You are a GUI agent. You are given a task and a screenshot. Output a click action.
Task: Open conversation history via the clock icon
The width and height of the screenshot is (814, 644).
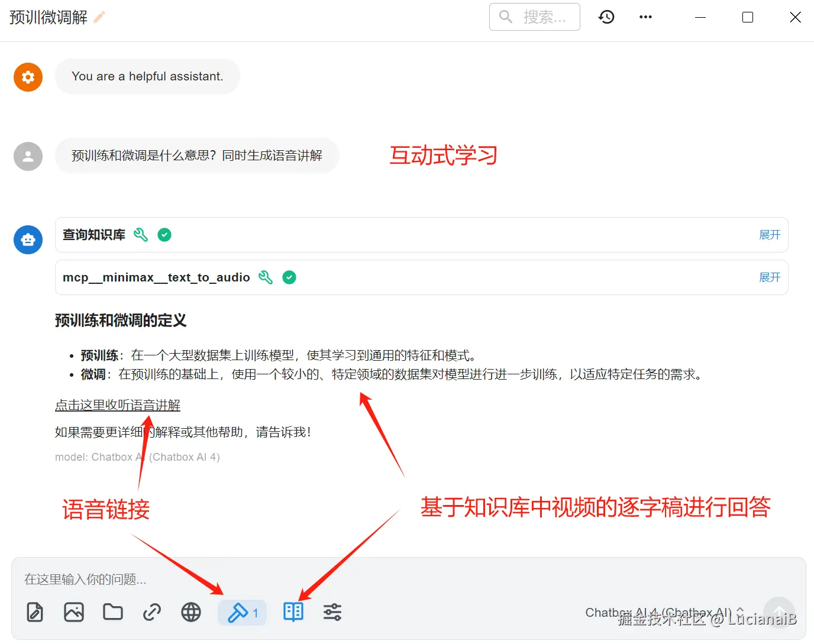606,17
